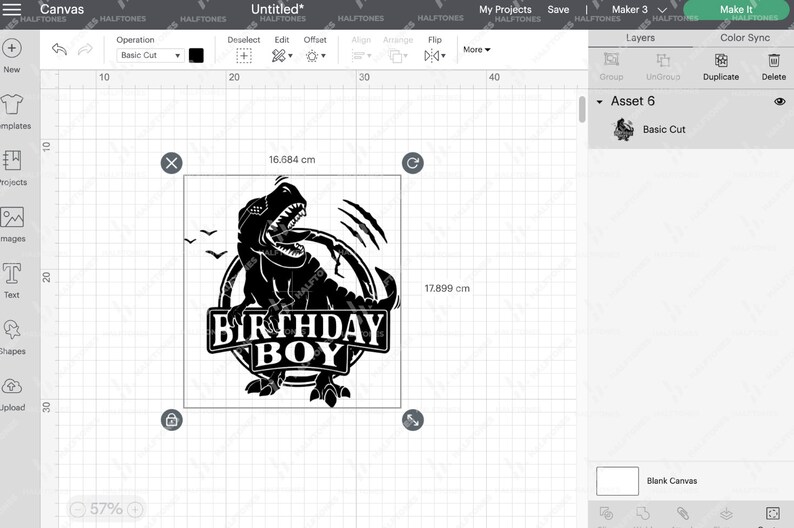Save the project

pyautogui.click(x=558, y=10)
